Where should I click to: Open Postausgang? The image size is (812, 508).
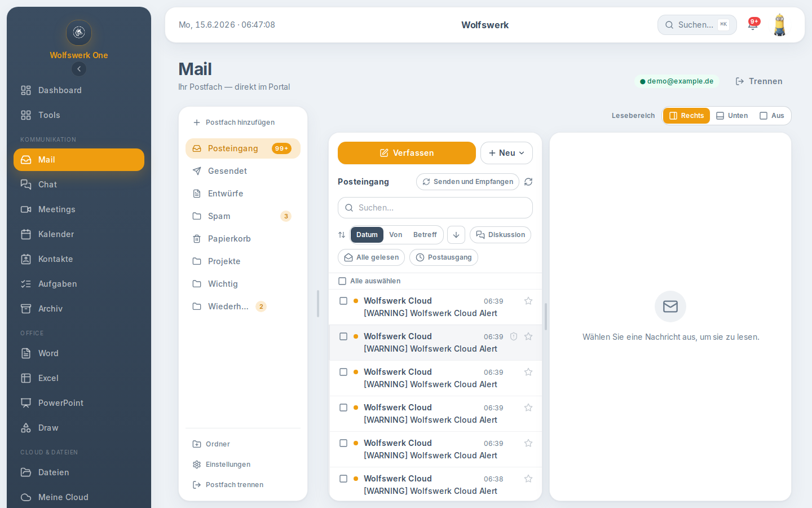(x=444, y=257)
